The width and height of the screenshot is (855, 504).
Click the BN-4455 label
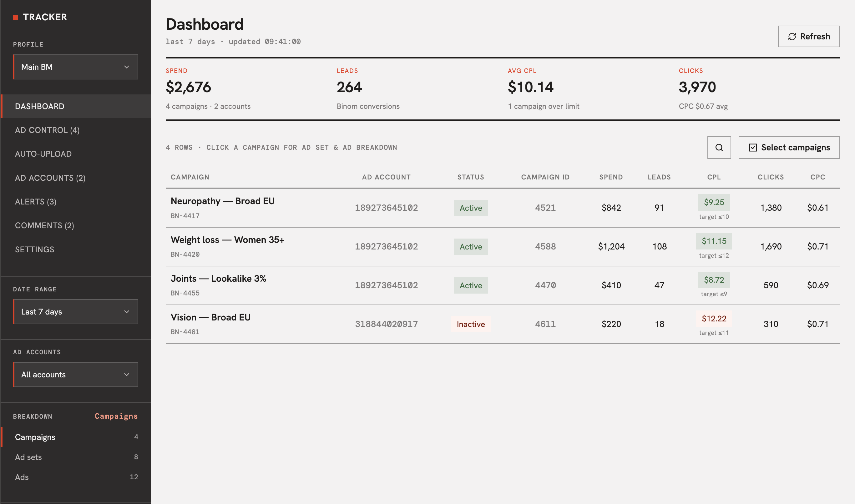[x=185, y=293]
